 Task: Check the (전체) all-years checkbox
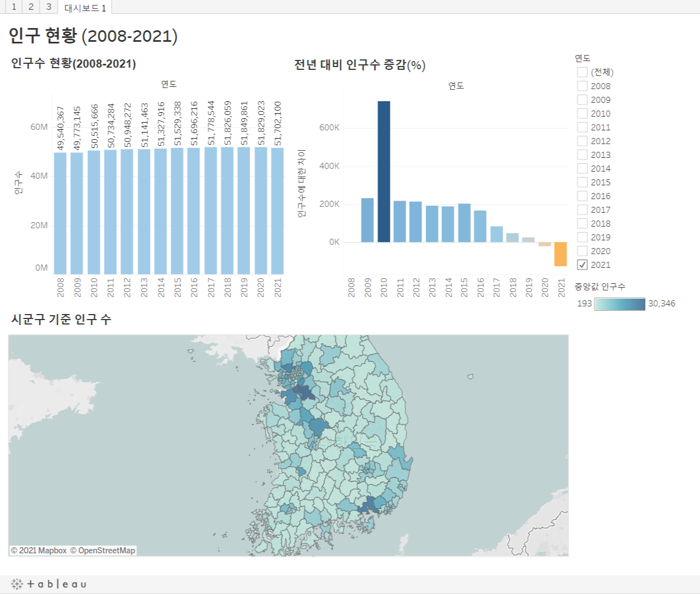582,72
